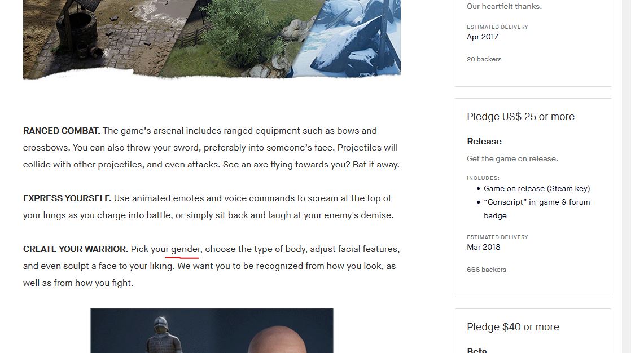Click the EXPRESS YOURSELF heading text

(x=67, y=198)
